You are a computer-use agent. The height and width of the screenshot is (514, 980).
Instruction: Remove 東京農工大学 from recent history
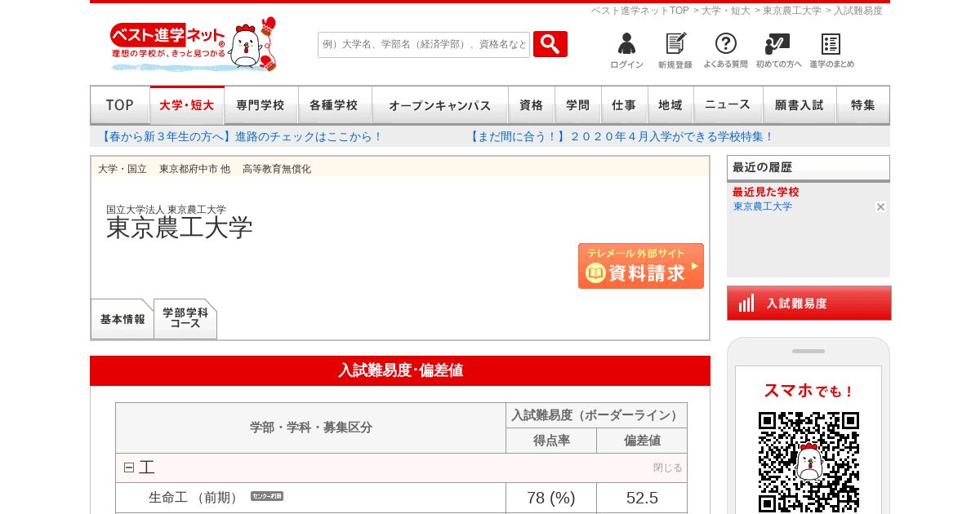click(880, 207)
